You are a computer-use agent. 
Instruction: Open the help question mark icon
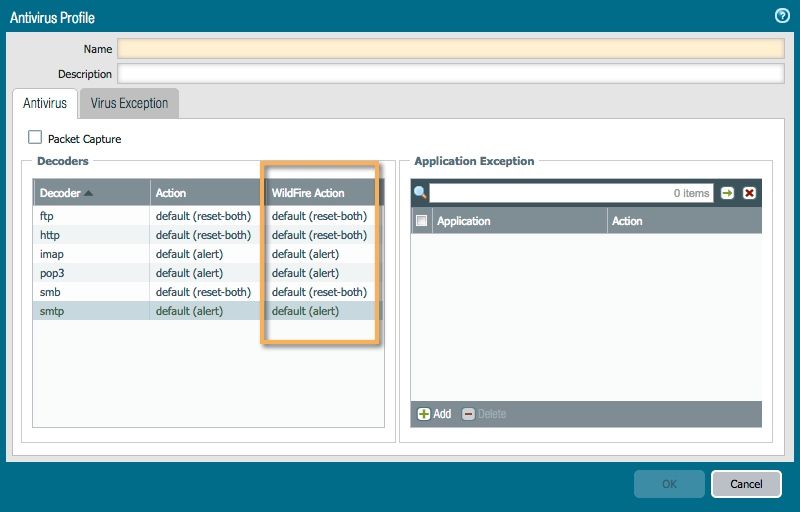783,16
